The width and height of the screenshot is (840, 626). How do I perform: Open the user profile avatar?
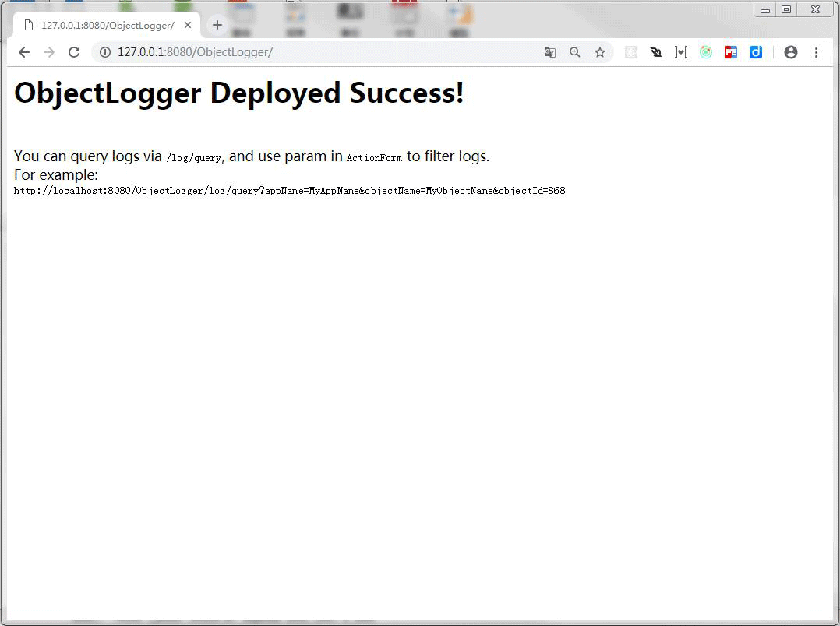click(791, 52)
